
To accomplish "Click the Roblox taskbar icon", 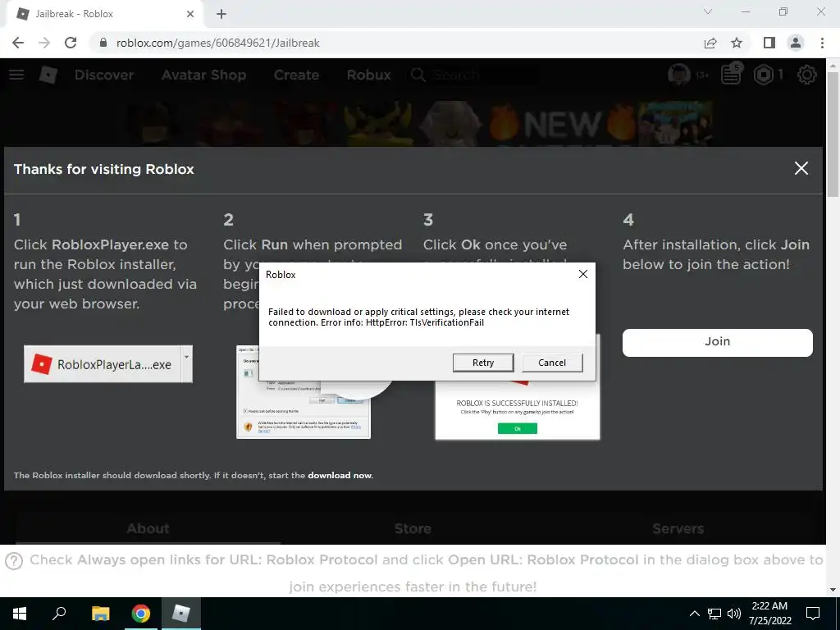I will (180, 614).
